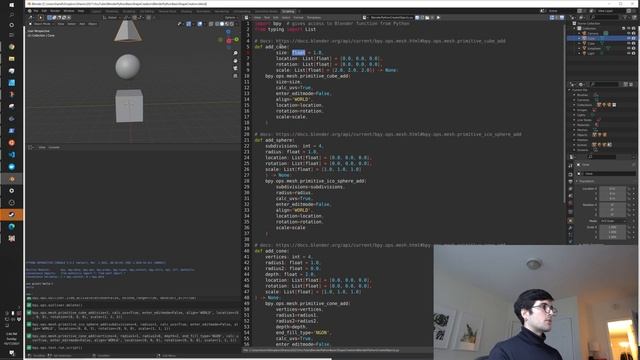This screenshot has width=640, height=360.
Task: Open Modifiers wrench properties tab
Action: [571, 228]
